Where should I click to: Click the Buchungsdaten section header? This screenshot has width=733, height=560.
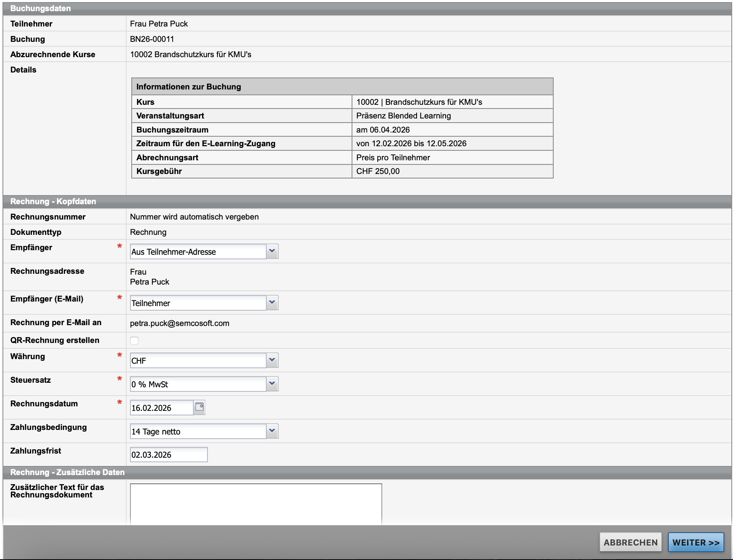tap(41, 9)
